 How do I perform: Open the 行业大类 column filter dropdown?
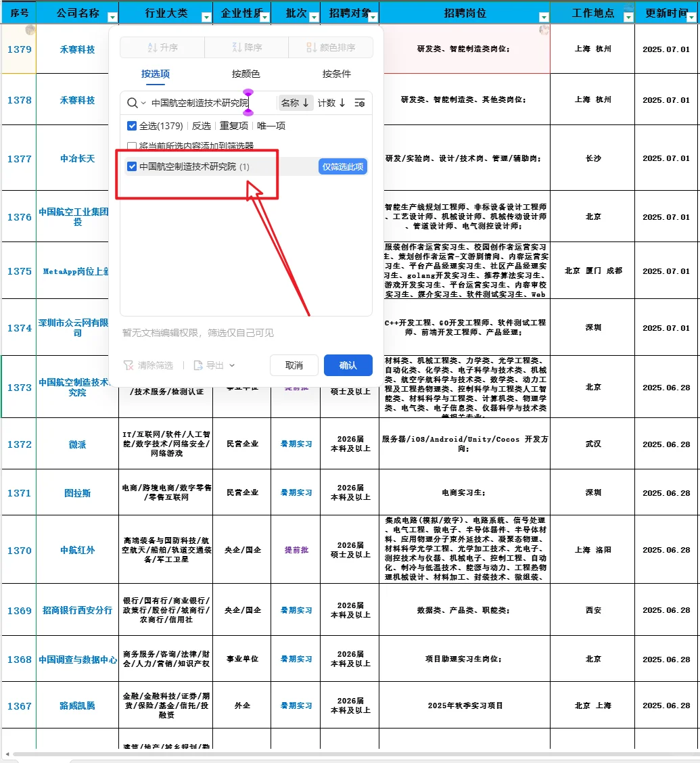[206, 18]
